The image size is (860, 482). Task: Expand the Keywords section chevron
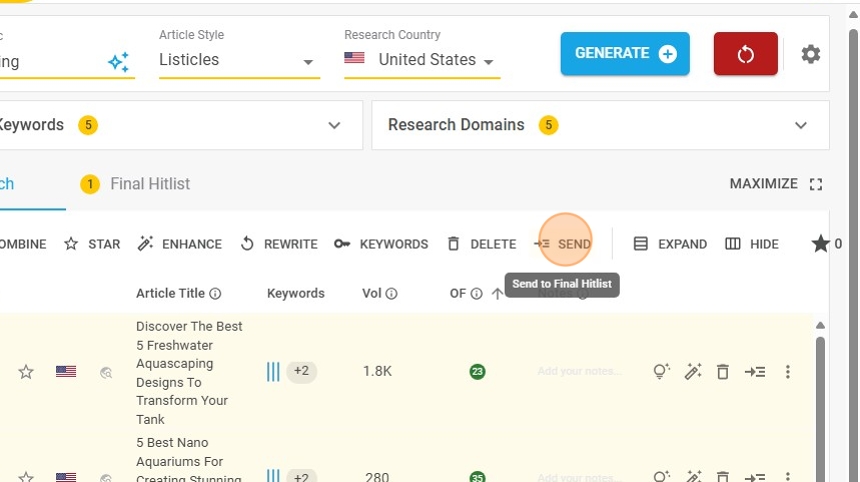pos(334,126)
